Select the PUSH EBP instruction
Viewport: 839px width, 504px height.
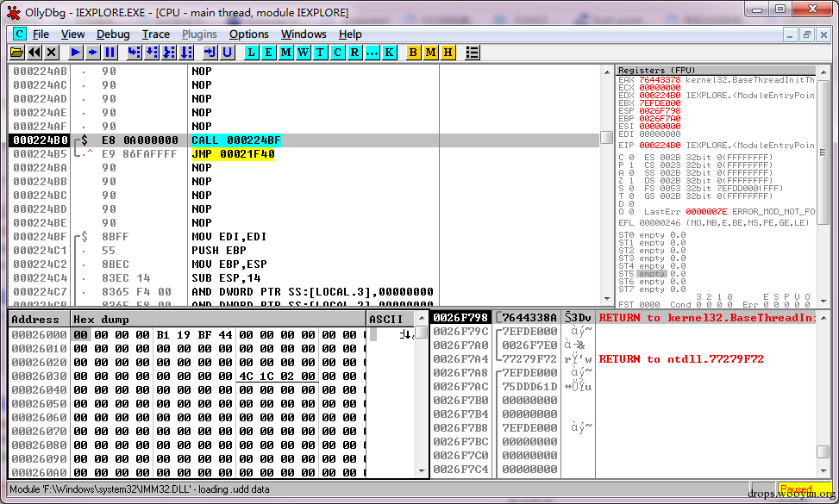pos(218,251)
